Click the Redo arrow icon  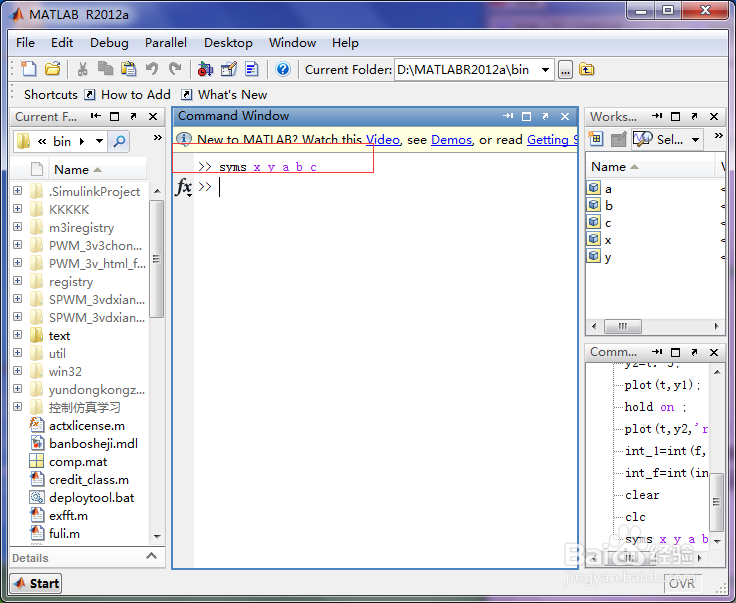175,69
